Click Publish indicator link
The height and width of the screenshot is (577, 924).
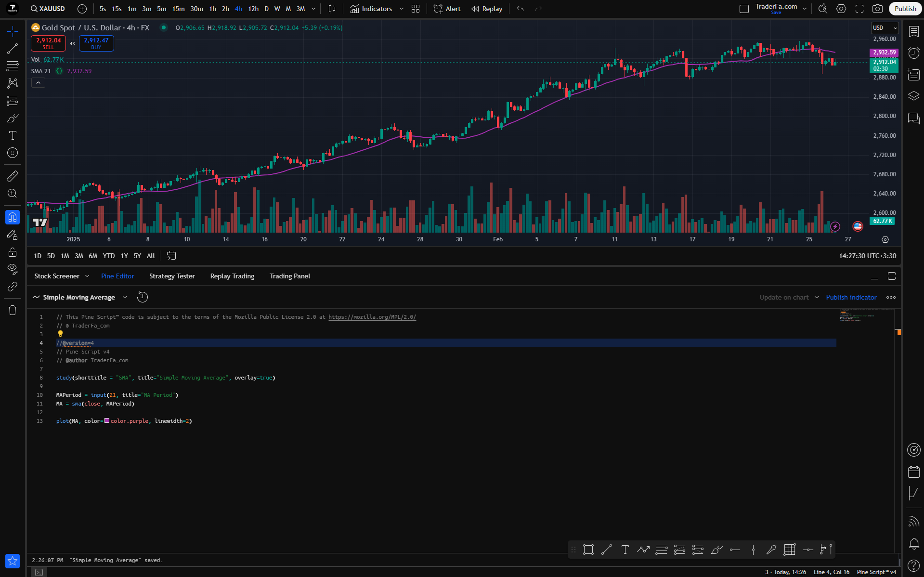(x=851, y=297)
